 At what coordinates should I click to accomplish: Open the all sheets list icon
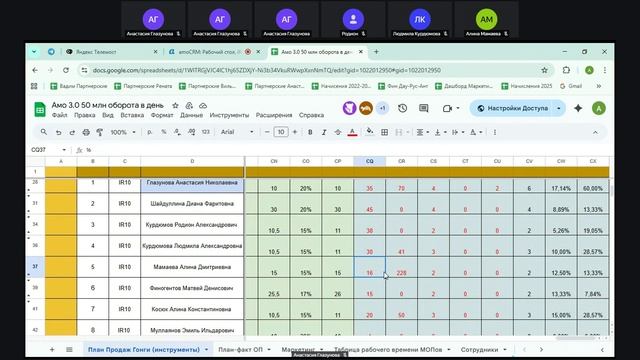click(69, 350)
